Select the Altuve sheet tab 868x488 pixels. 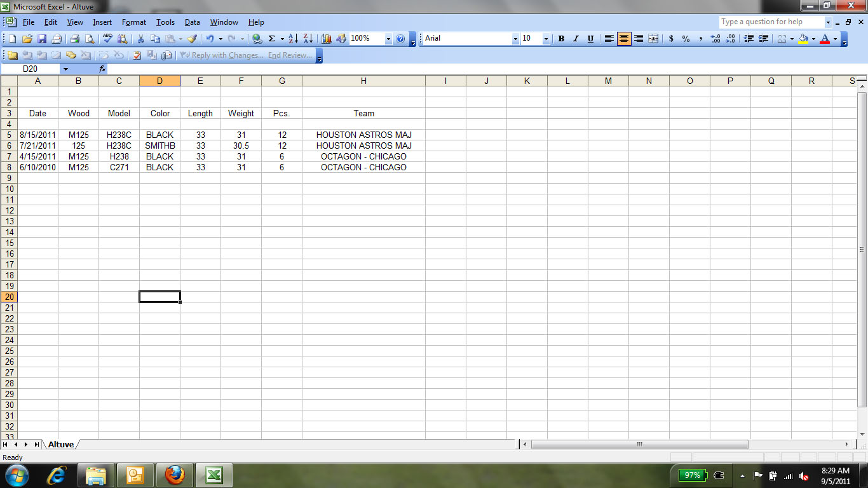(61, 445)
